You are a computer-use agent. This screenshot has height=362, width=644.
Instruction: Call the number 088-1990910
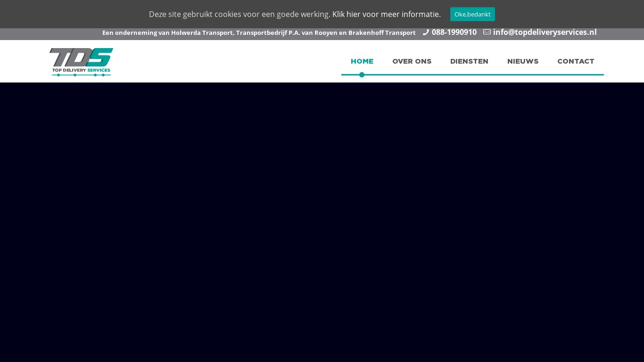coord(454,33)
